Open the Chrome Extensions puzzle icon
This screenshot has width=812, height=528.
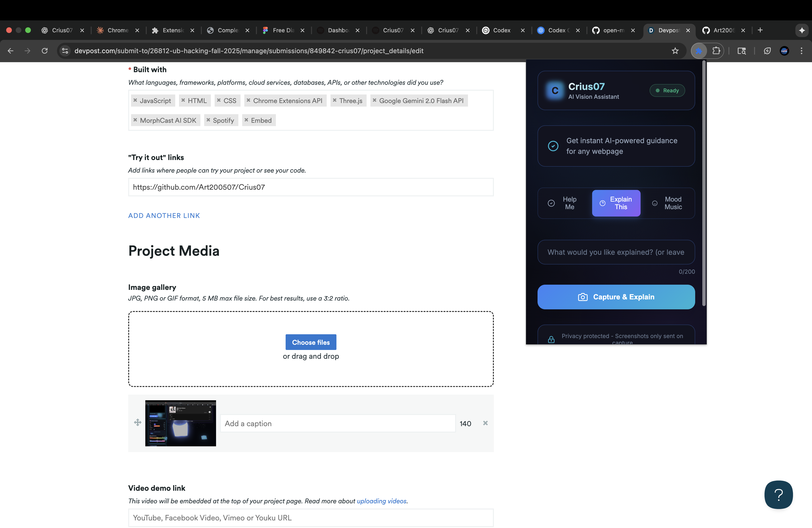click(716, 51)
